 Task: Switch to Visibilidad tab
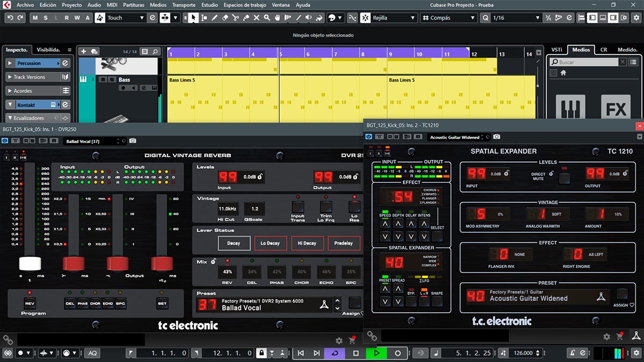pos(48,50)
